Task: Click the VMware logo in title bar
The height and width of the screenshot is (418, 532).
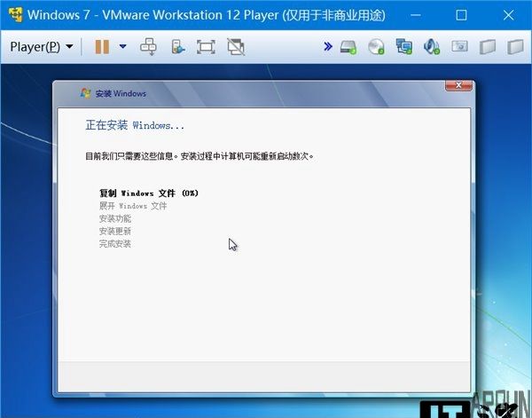Action: 16,15
